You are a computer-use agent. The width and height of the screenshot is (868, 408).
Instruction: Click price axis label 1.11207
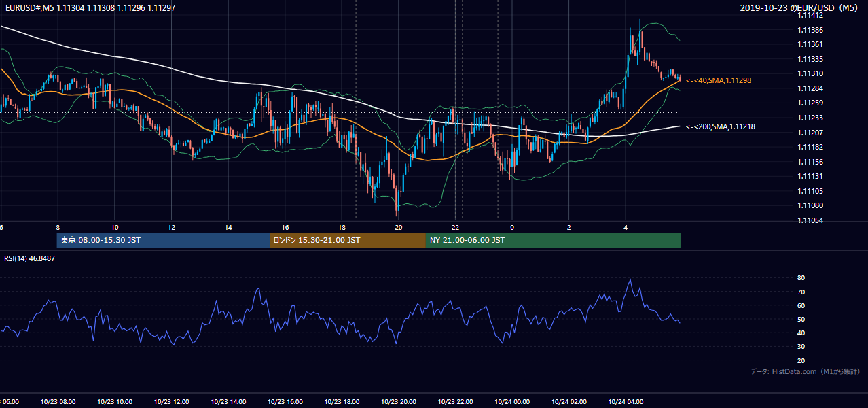(x=810, y=133)
